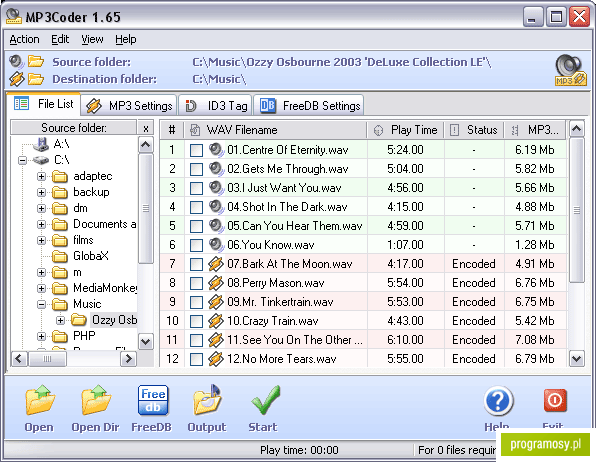The height and width of the screenshot is (462, 596).
Task: Collapse the Music folder node
Action: point(41,304)
